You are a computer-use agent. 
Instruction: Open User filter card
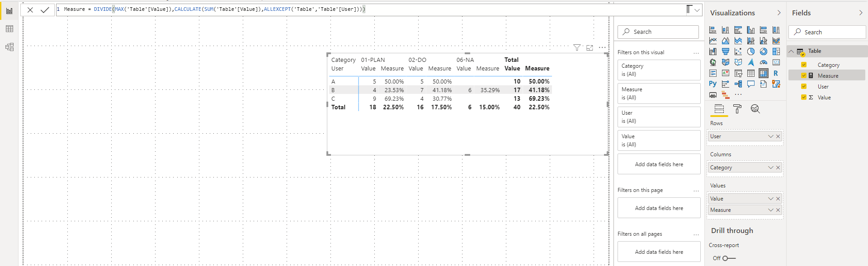[659, 117]
